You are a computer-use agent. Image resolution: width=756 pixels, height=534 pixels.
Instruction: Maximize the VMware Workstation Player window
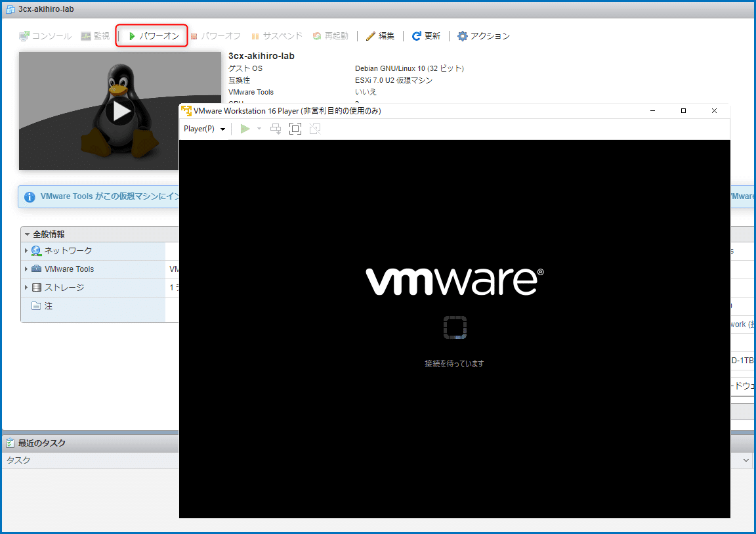coord(683,111)
